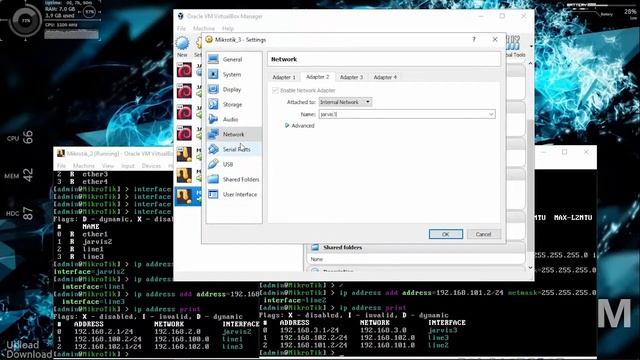
Task: Open Input menu in Mikrotik_2 window
Action: 128,166
